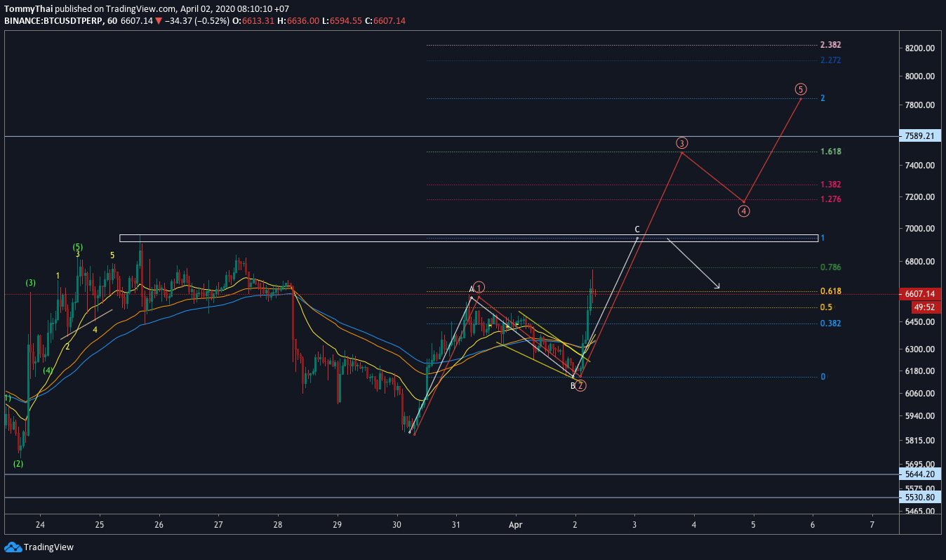Select the 2.272 Fibonacci level label
This screenshot has height=560, width=946.
tap(831, 60)
